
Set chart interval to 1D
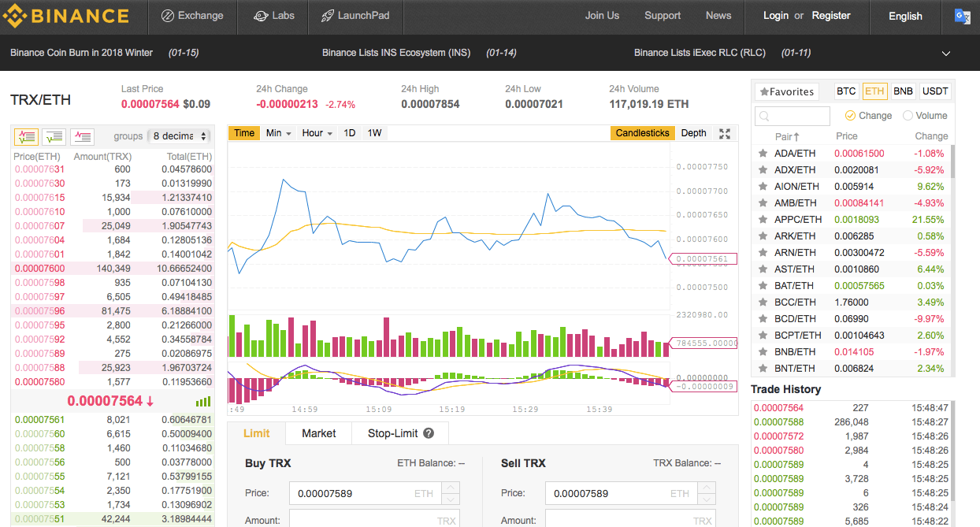(x=350, y=133)
